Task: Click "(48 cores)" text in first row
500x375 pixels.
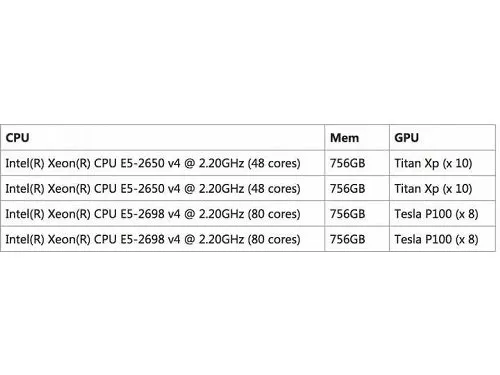Action: coord(274,163)
